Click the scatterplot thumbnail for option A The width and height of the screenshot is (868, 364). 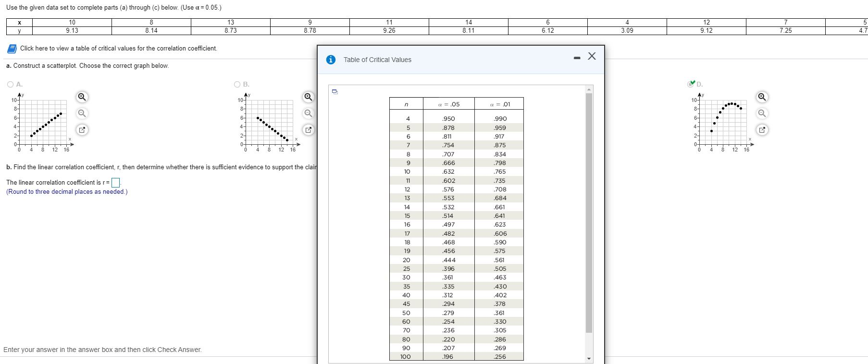(x=42, y=123)
